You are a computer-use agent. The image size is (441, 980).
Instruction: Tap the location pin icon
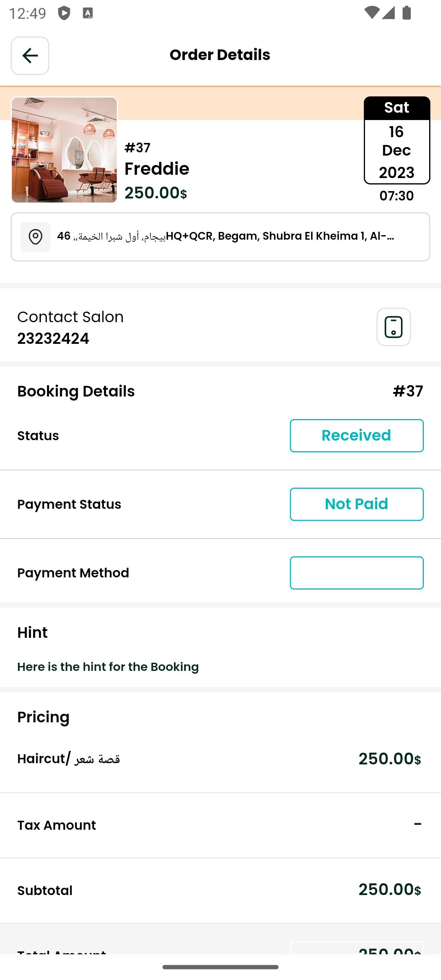click(x=36, y=237)
